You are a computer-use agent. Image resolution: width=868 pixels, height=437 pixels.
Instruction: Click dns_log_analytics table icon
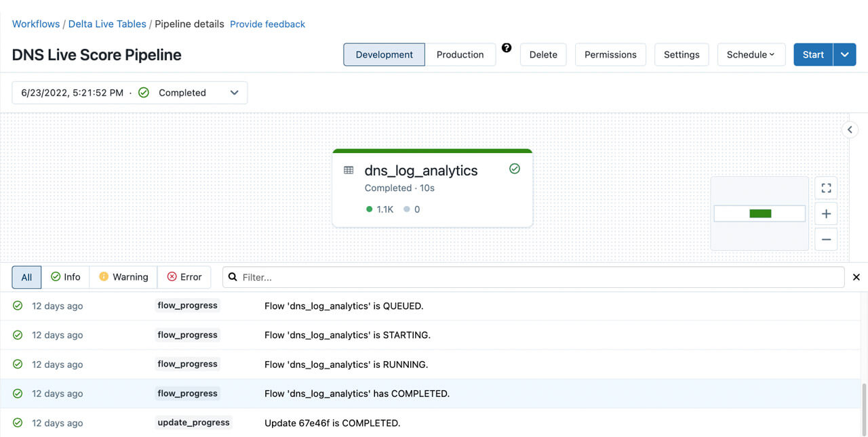(x=349, y=171)
